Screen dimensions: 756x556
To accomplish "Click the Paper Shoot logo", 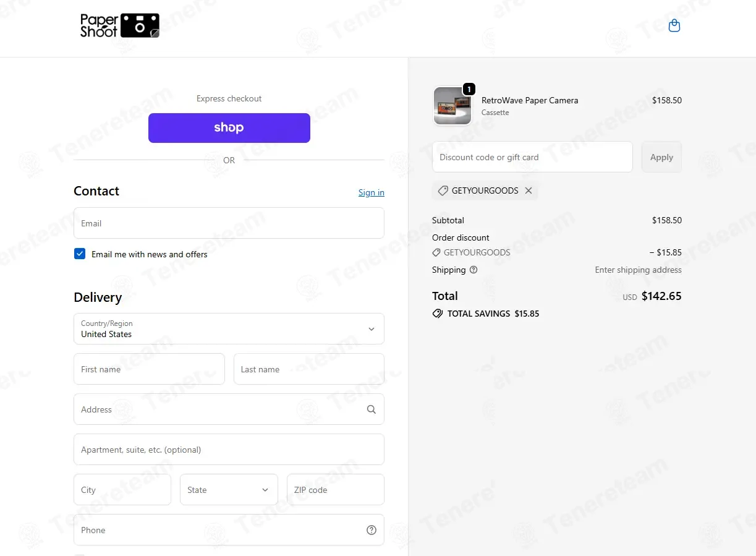I will point(120,25).
